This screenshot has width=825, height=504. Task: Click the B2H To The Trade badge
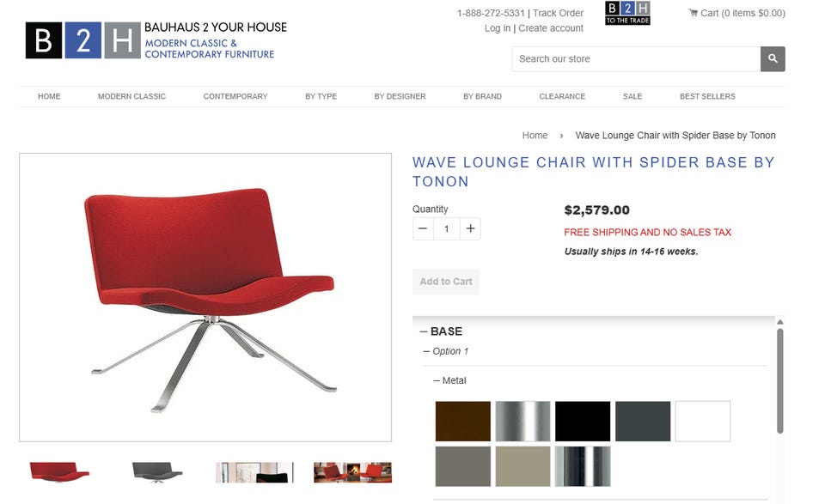point(627,13)
